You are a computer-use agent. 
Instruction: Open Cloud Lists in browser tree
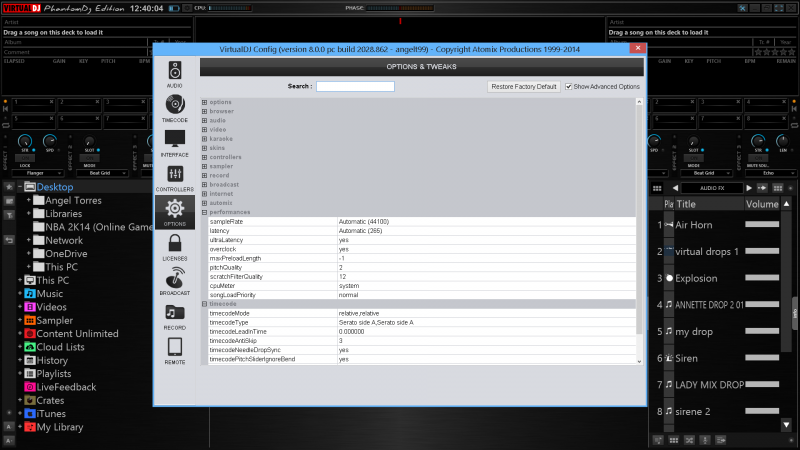(x=60, y=347)
